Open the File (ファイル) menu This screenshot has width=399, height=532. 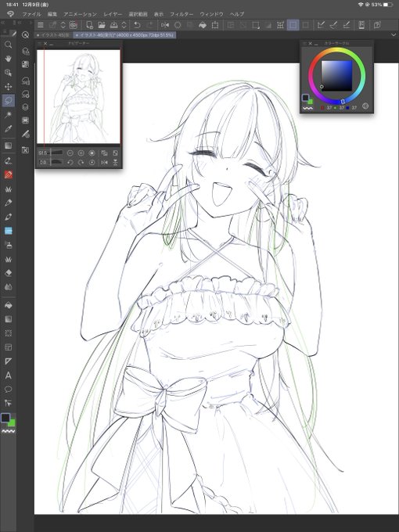click(x=31, y=14)
